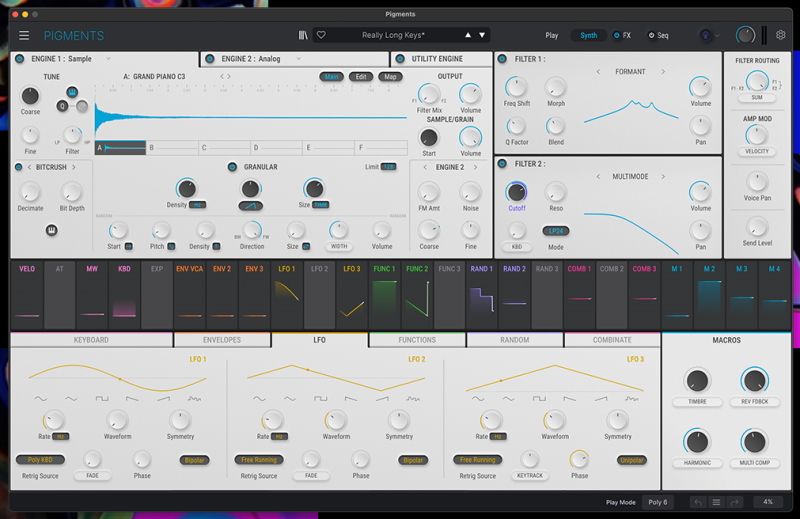Open the history list icon
Screen dimensions: 800x519
[x=716, y=502]
